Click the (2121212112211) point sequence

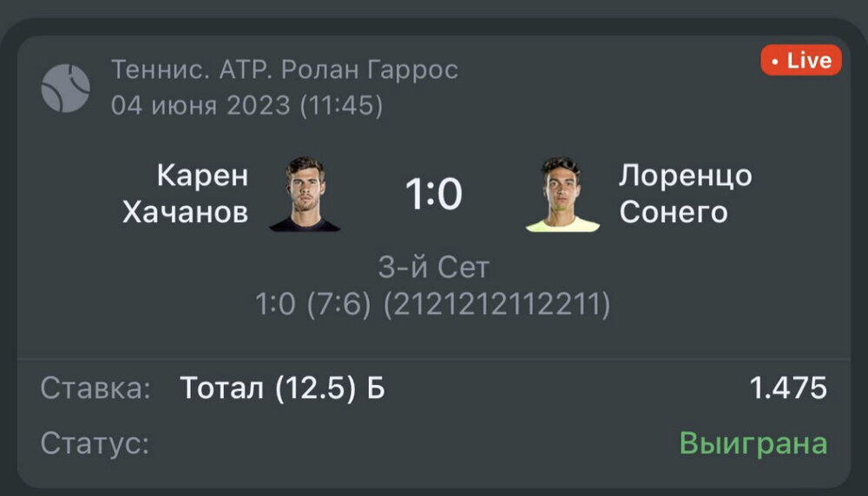[499, 304]
